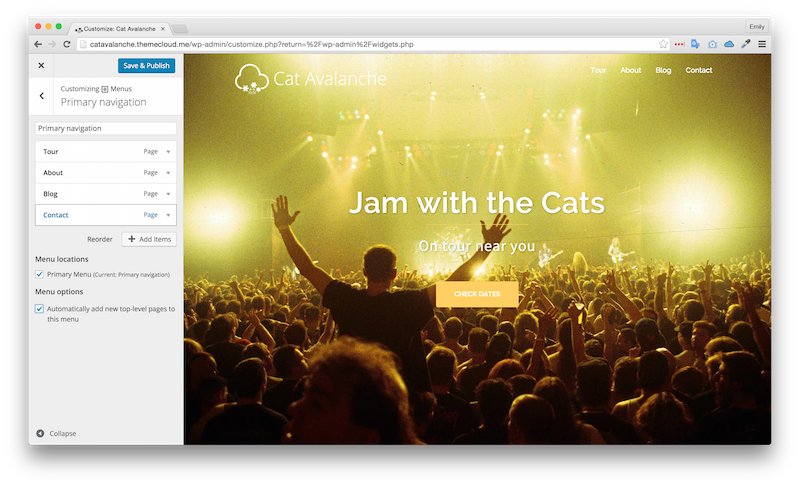Click the Collapse arrow icon in the sidebar footer

coord(40,433)
